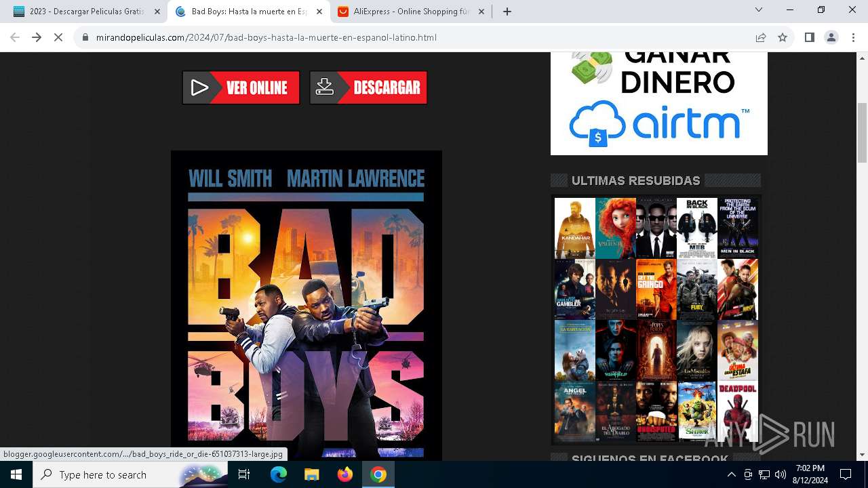Screen dimensions: 868x488
Task: Go back to the previous page
Action: point(15,37)
